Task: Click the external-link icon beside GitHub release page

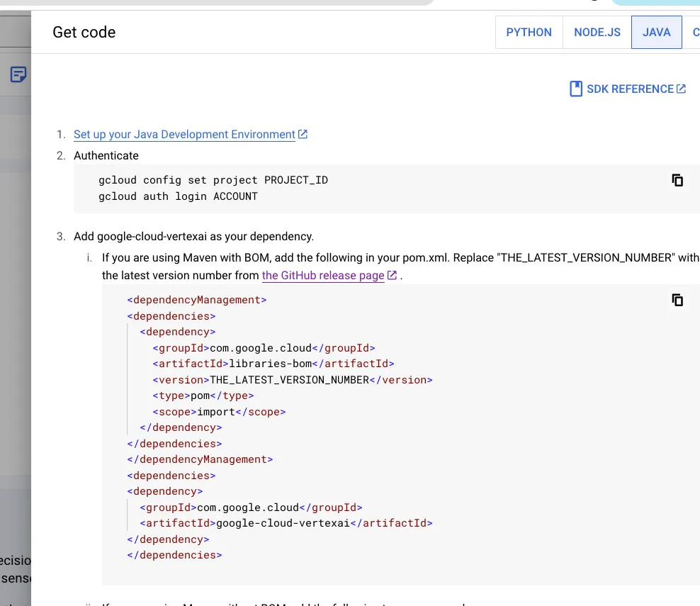Action: point(391,276)
